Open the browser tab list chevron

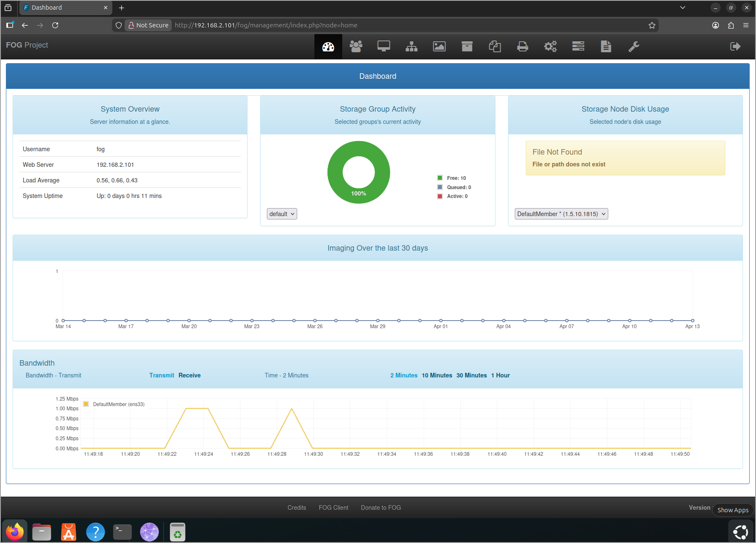(683, 8)
